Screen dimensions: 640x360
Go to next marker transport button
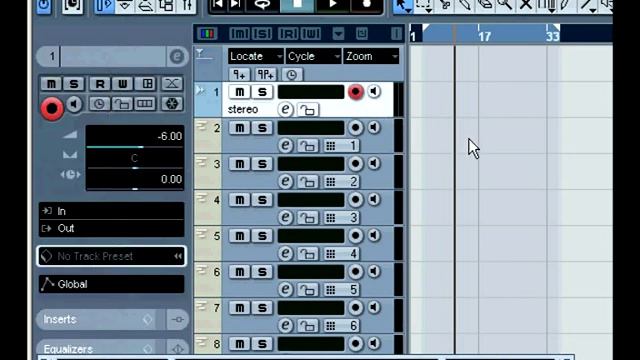tap(236, 5)
